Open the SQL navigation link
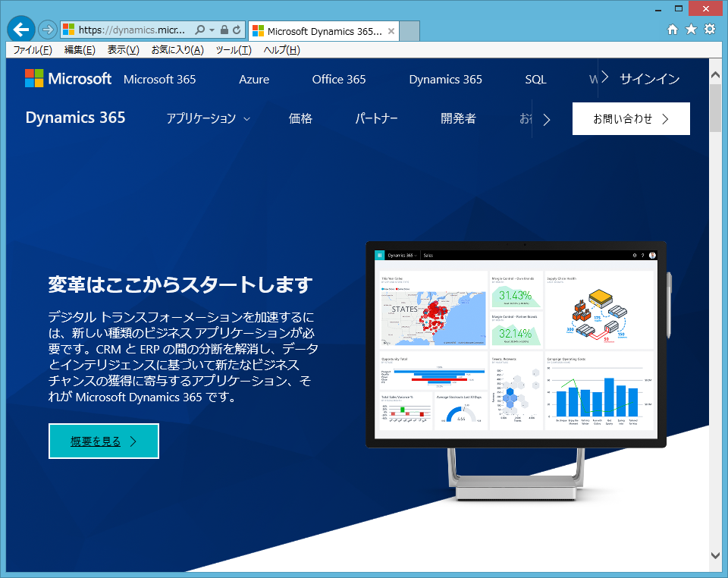Image resolution: width=728 pixels, height=578 pixels. pos(535,80)
